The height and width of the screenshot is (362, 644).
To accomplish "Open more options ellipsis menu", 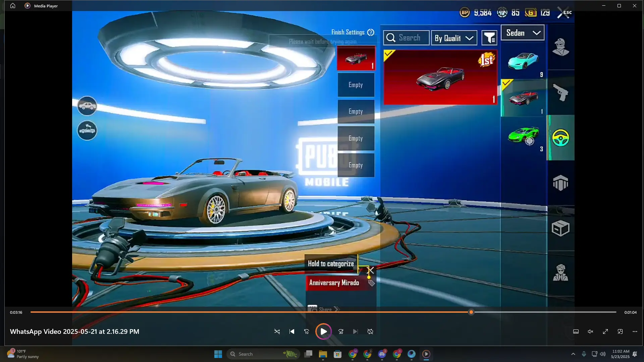I will coord(635,331).
